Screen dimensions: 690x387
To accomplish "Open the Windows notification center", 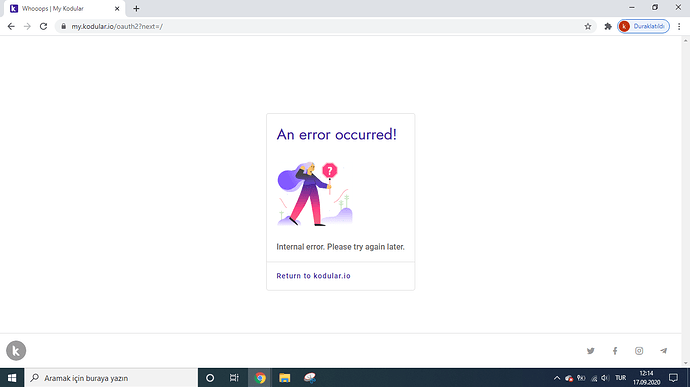I will click(673, 378).
